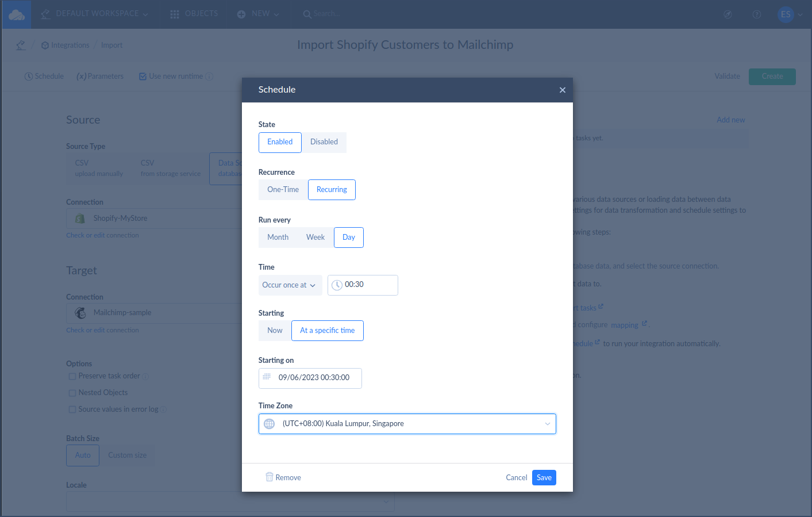Click the globe icon in Time Zone
Image resolution: width=812 pixels, height=517 pixels.
click(x=269, y=424)
